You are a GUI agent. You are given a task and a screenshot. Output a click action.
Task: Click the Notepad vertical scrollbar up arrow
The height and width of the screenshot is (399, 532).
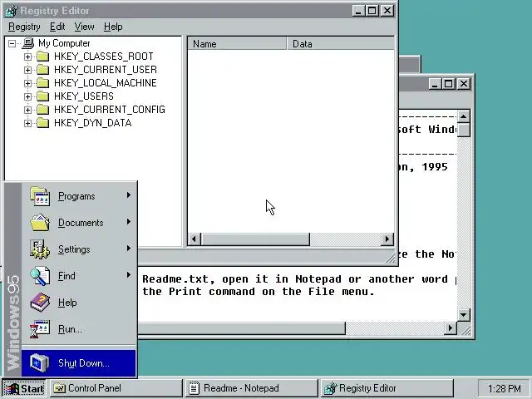[464, 116]
